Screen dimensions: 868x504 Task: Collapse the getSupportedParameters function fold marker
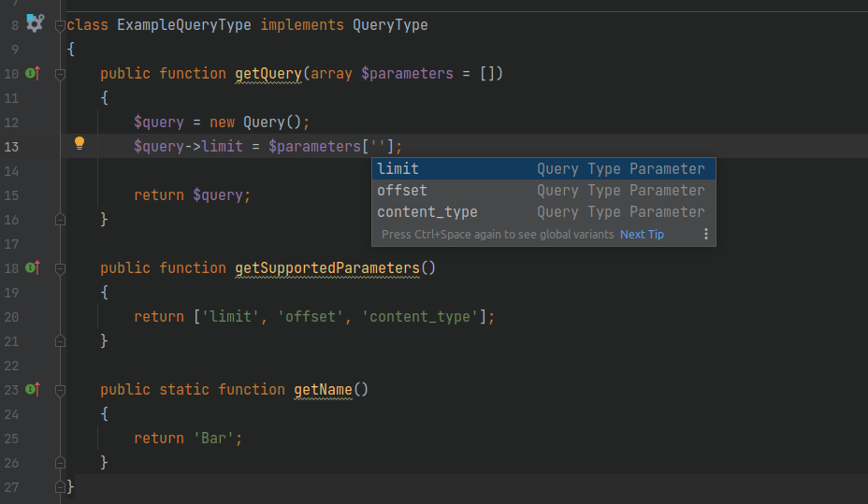[x=60, y=268]
